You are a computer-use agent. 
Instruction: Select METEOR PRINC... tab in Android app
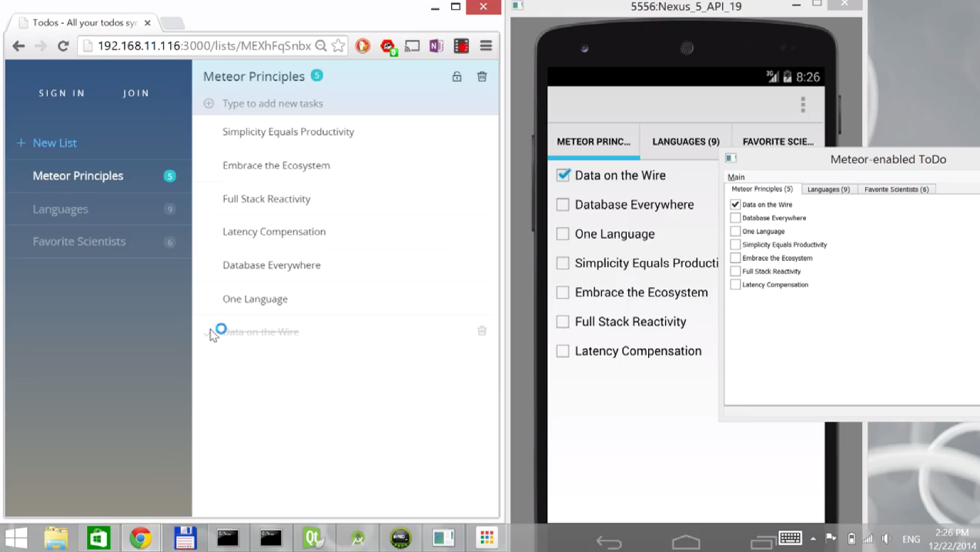pos(594,142)
